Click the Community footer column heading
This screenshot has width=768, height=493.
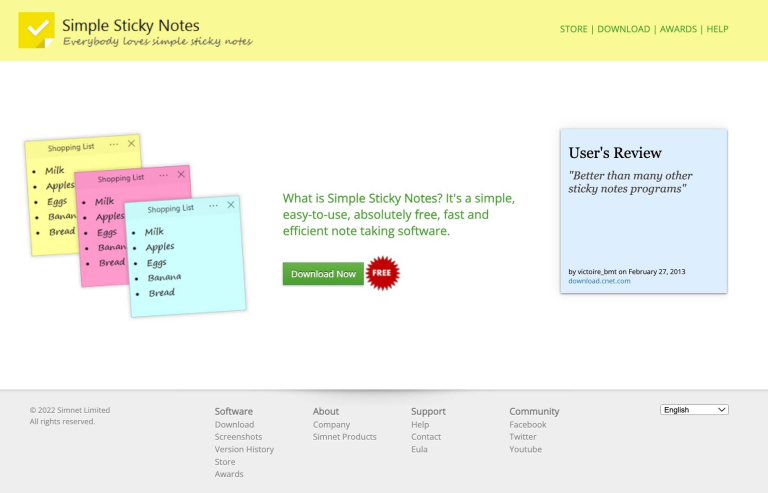coord(534,411)
